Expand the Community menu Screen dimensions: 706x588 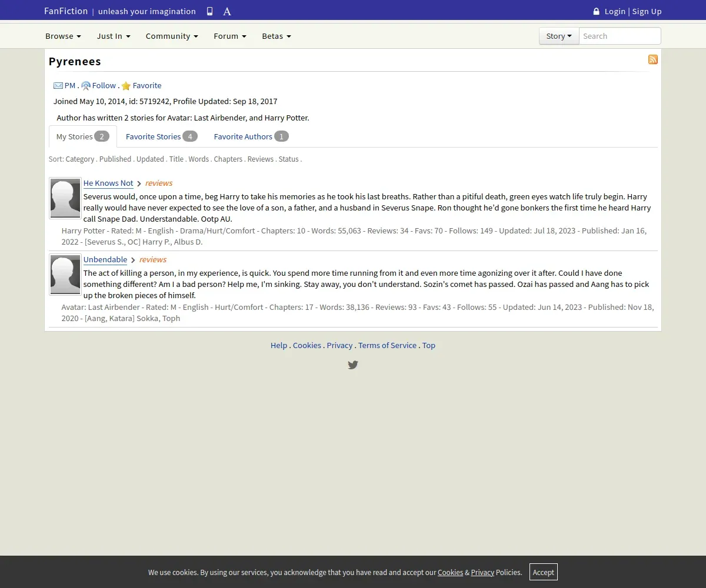(x=172, y=36)
